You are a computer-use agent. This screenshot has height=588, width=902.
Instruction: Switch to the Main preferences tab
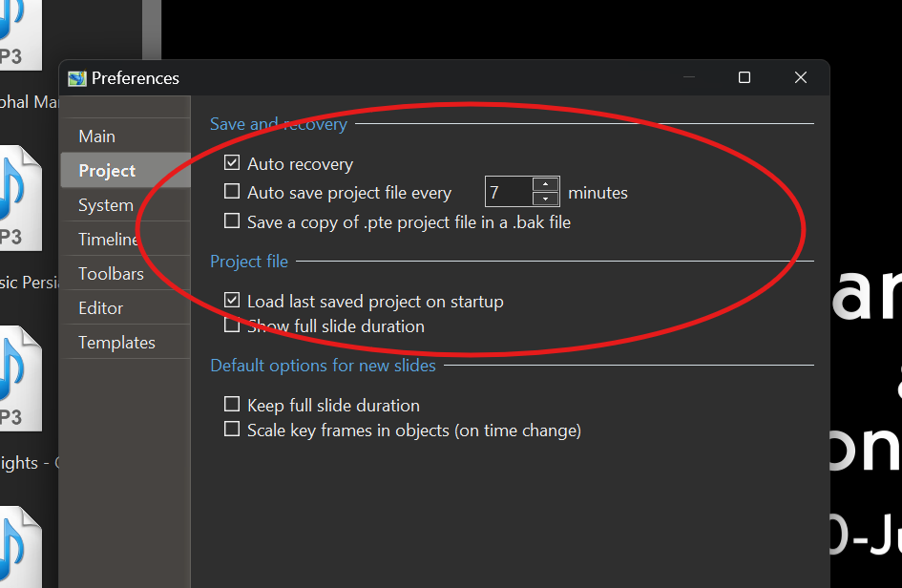click(x=97, y=136)
